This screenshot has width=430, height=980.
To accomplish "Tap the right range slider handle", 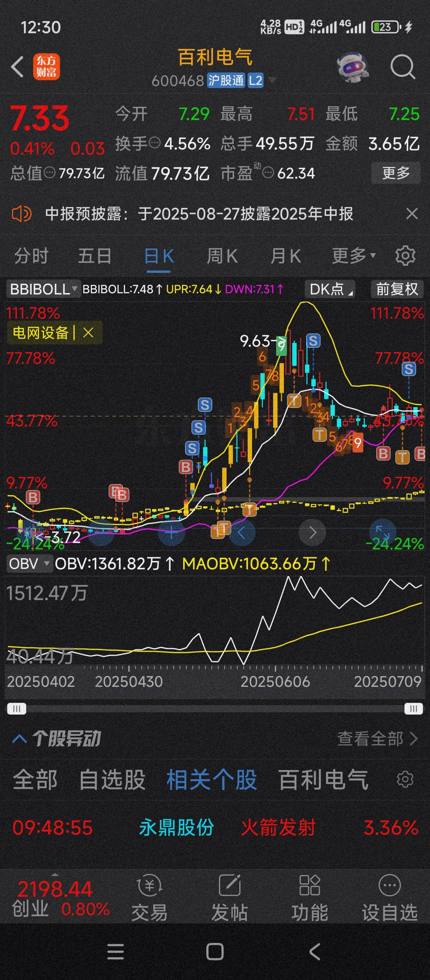I will (x=414, y=709).
